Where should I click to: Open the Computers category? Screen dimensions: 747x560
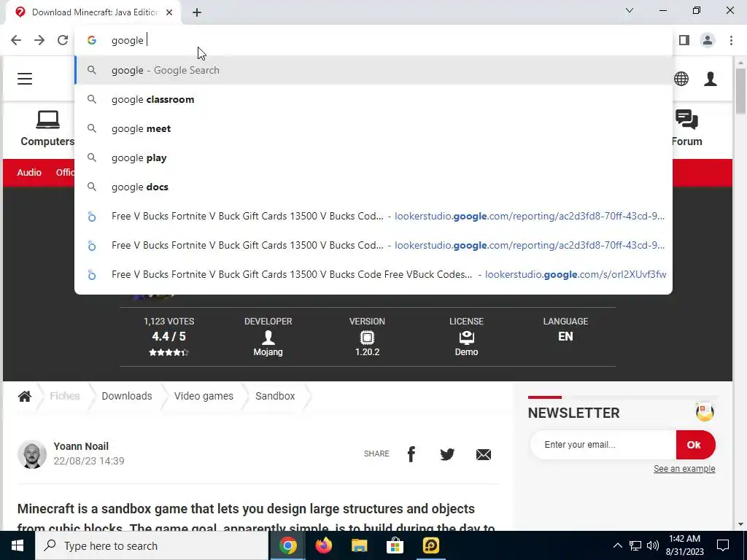47,128
